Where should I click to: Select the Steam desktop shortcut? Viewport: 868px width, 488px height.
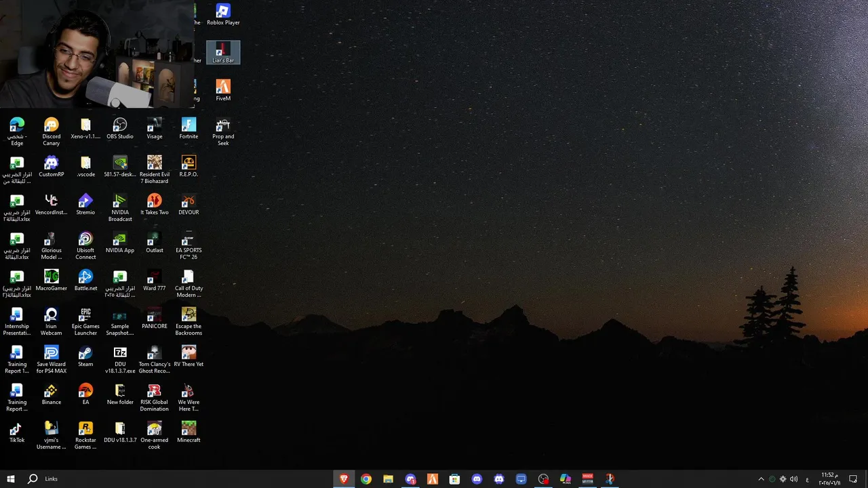[85, 357]
